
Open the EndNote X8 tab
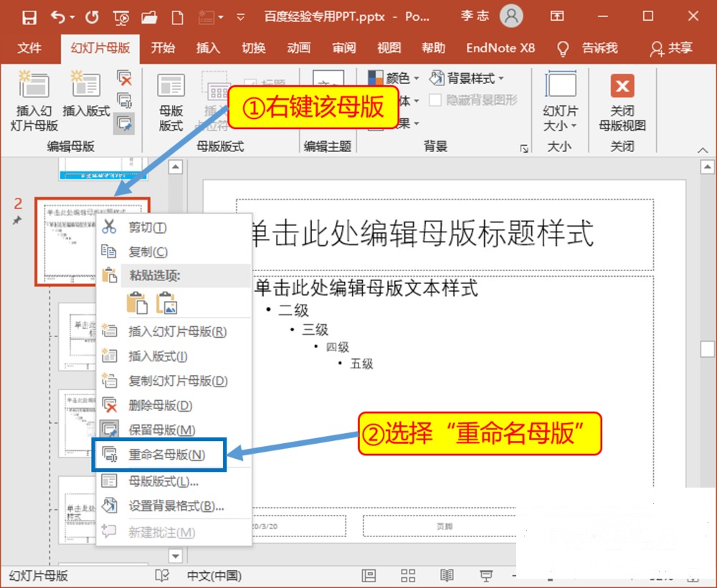pos(500,47)
